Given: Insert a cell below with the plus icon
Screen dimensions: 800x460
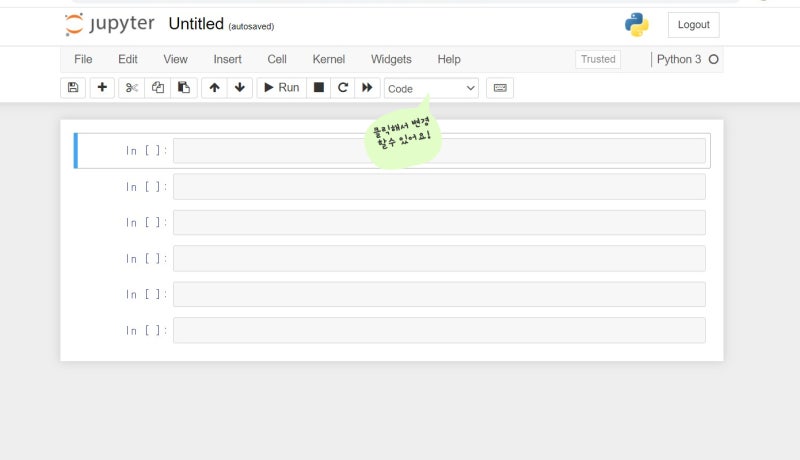Looking at the screenshot, I should pos(102,88).
